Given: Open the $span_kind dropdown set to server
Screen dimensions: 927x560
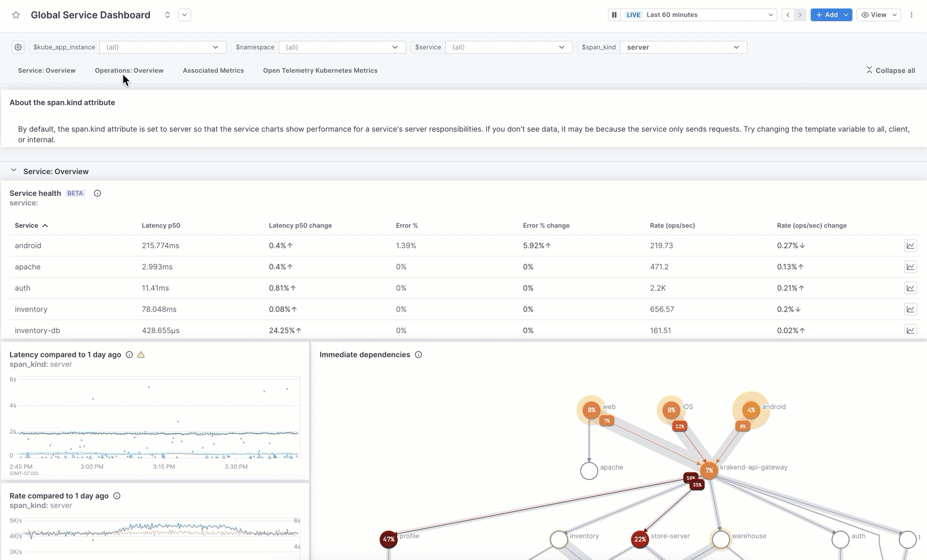Looking at the screenshot, I should [x=683, y=47].
